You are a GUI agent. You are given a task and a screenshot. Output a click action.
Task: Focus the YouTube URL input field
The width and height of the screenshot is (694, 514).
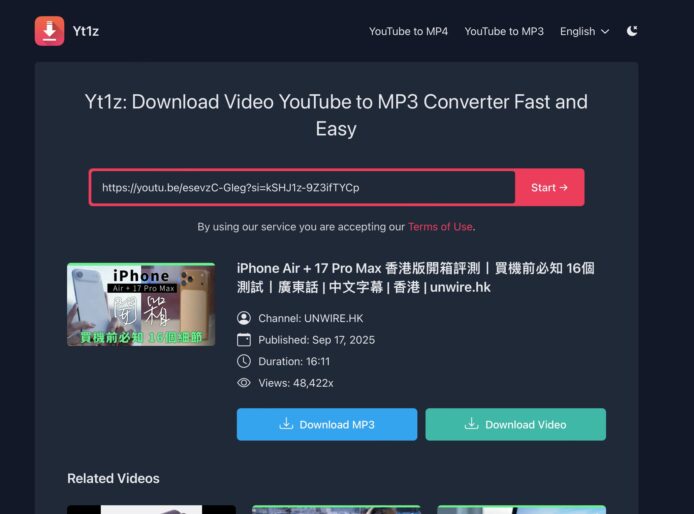(302, 187)
